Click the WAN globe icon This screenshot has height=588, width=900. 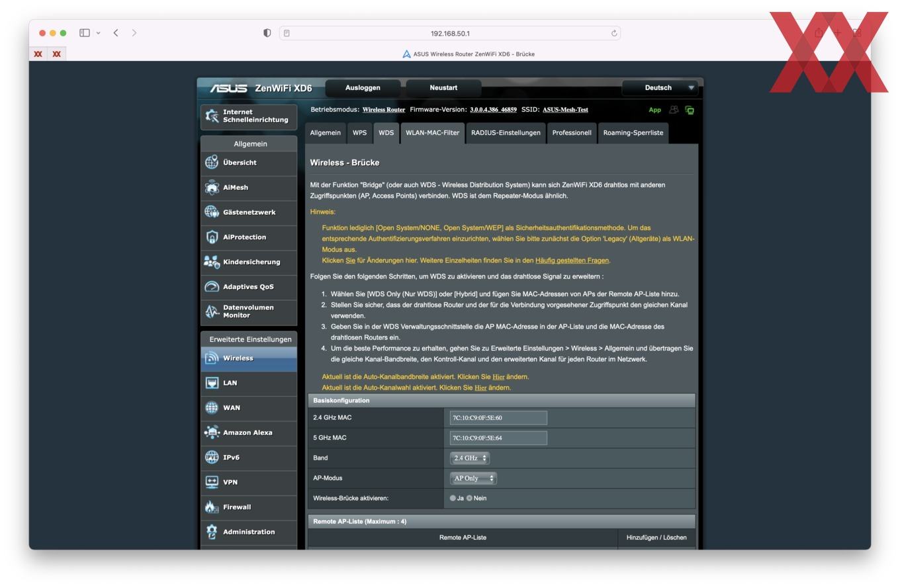pos(212,407)
